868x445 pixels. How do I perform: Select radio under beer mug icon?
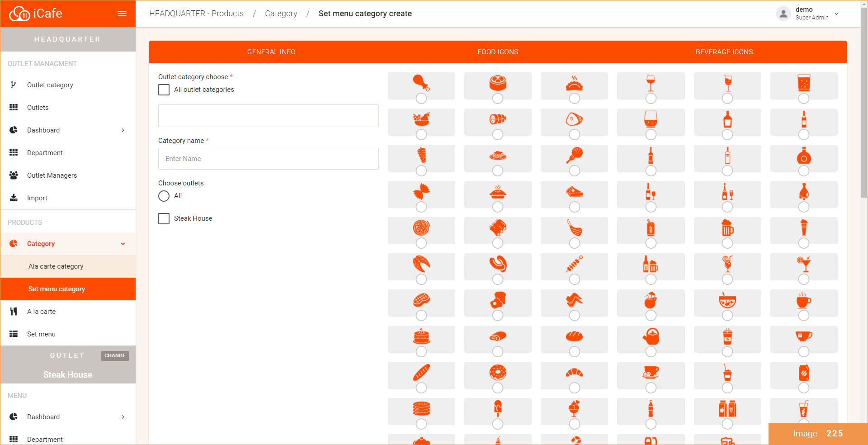[x=727, y=243]
